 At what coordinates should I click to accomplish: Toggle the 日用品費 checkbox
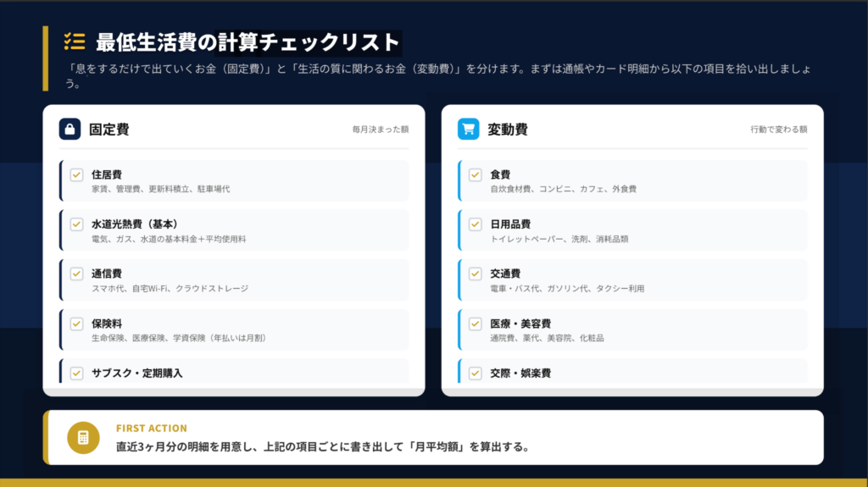click(x=475, y=224)
